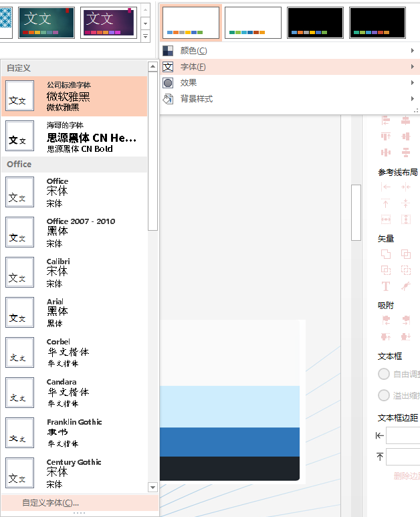Screen dimensions: 420x517
Task: Click the union shapes icon under 矢量
Action: click(386, 254)
